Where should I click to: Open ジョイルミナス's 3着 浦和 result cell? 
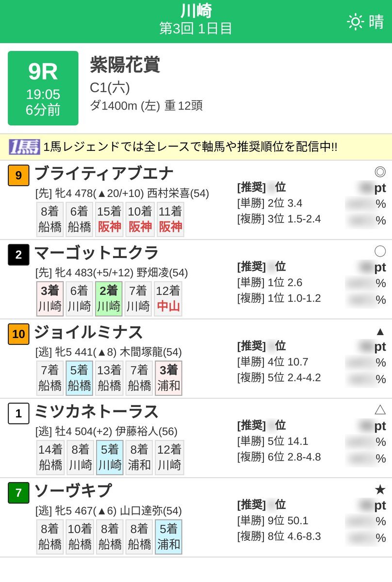(x=169, y=378)
